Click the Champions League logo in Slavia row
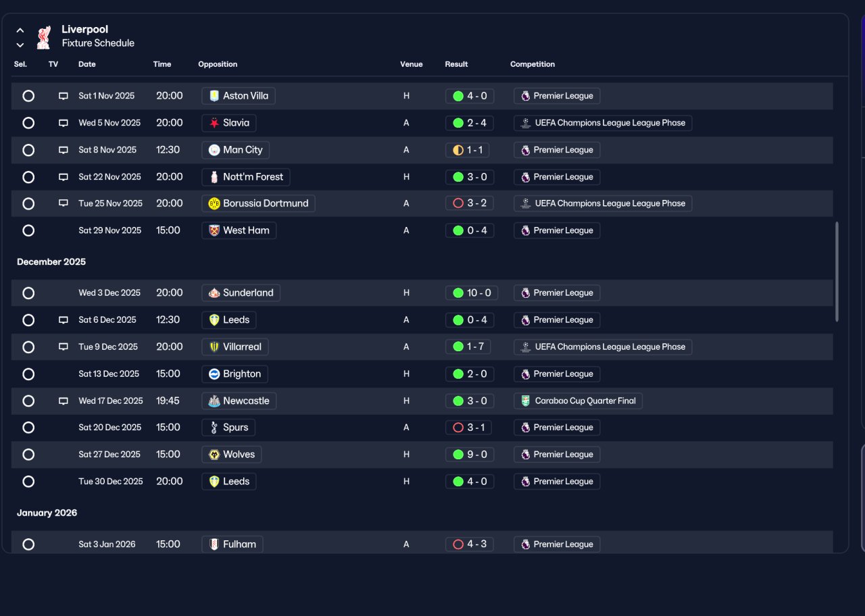The image size is (865, 616). [x=525, y=123]
